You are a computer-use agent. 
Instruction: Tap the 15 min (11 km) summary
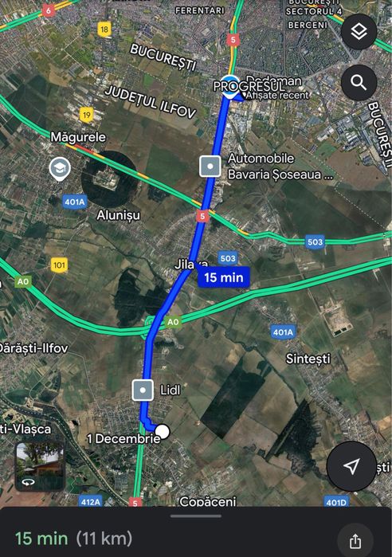[74, 539]
